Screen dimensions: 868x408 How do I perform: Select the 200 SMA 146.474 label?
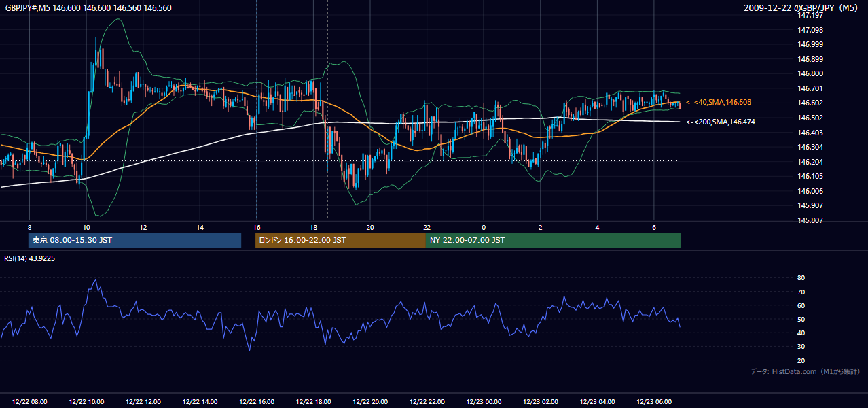721,122
